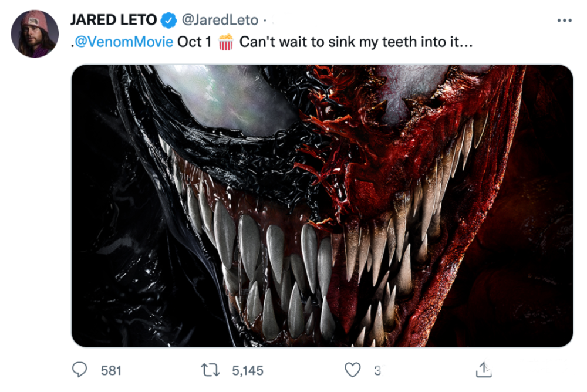Click the 581 replies count
The width and height of the screenshot is (587, 392).
(111, 371)
